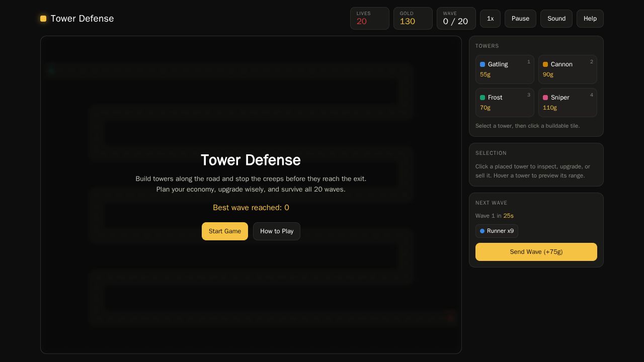Click the Wave 1 in 25s countdown
Viewport: 644px width, 362px height.
pos(495,216)
